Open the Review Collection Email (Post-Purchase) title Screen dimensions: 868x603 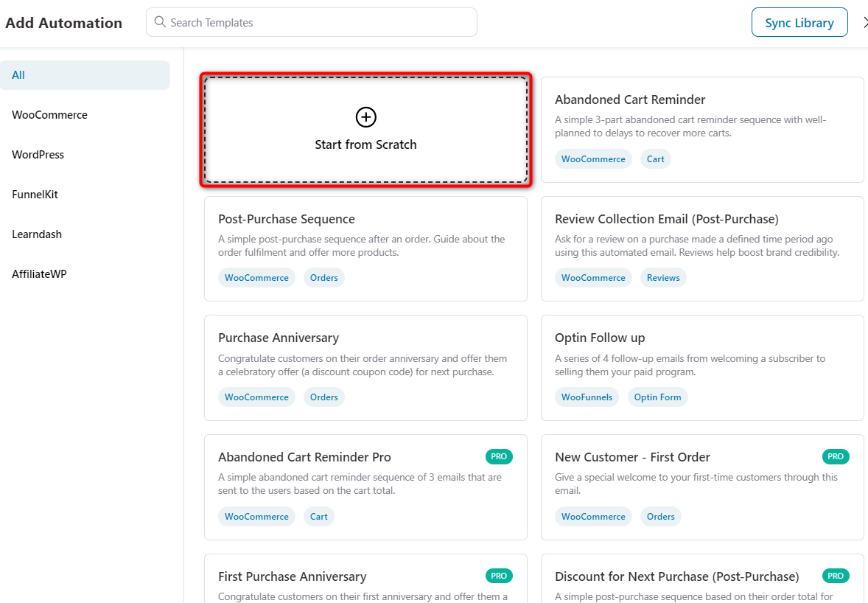(667, 219)
